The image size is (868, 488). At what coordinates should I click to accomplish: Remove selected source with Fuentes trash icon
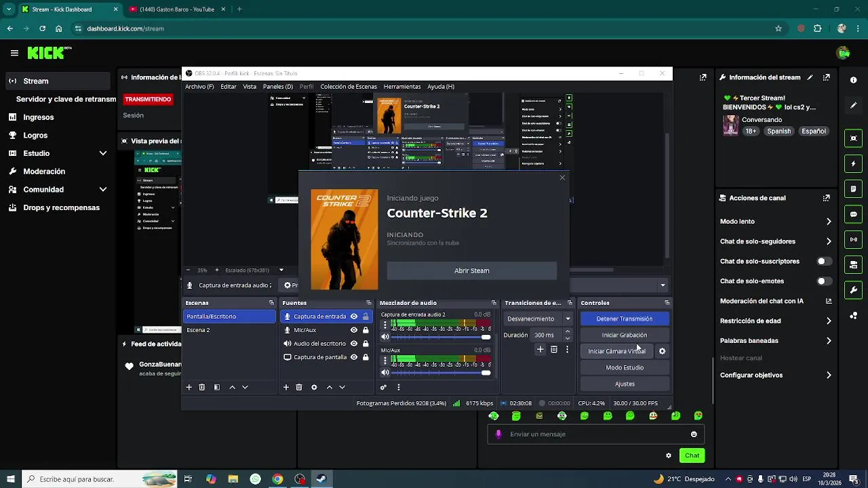pyautogui.click(x=299, y=387)
